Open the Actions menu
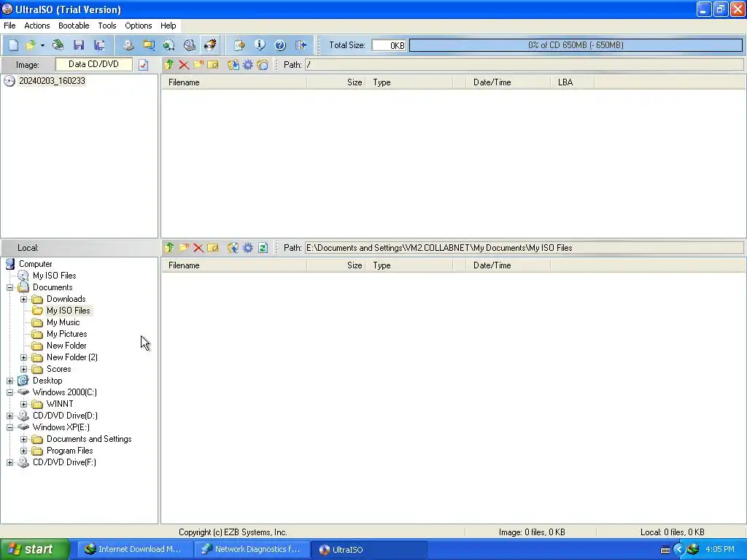Image resolution: width=747 pixels, height=560 pixels. tap(37, 26)
